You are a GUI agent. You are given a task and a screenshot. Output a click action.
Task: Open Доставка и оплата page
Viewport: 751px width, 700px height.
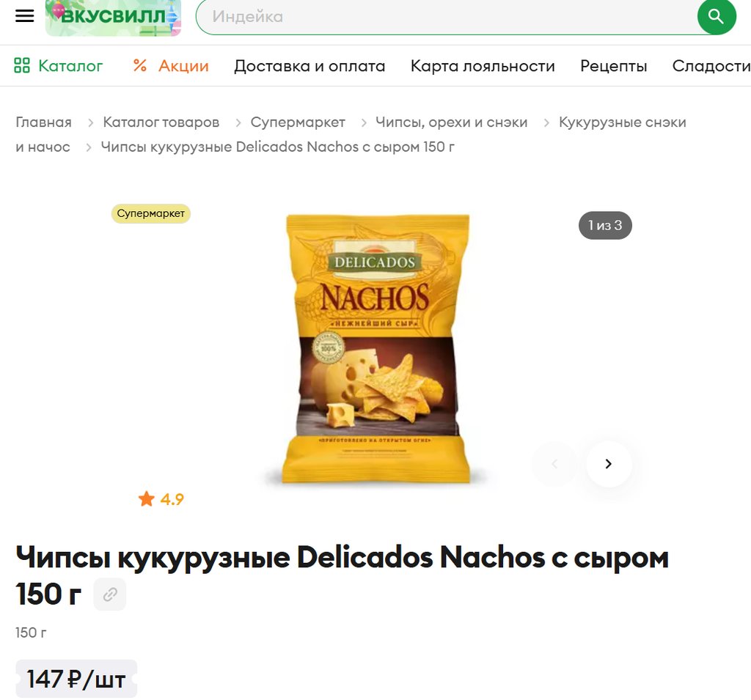tap(309, 65)
